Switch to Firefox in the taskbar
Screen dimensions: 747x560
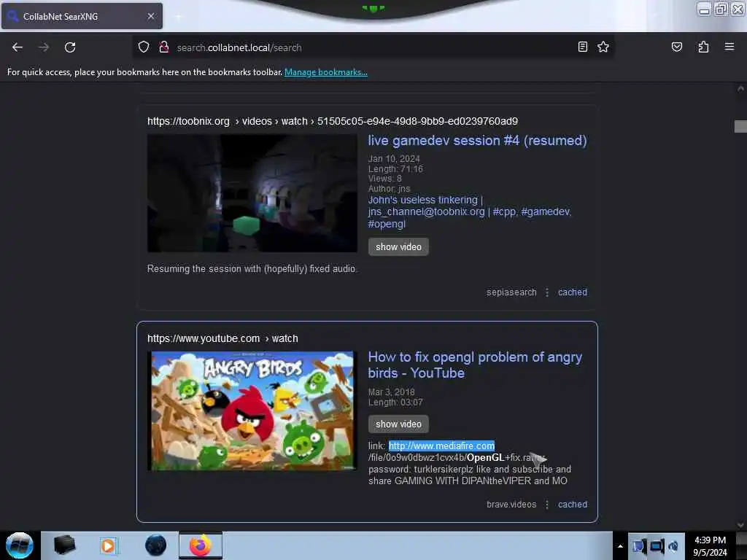point(201,545)
